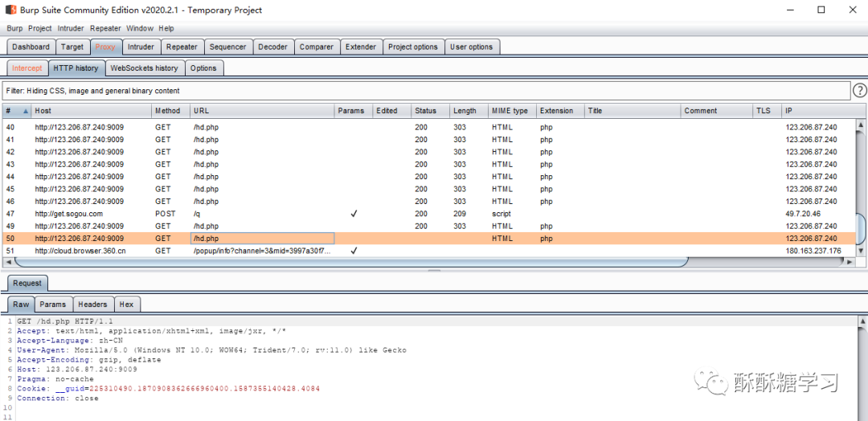Screen dimensions: 868x421
Task: Click the horizontal scroll right arrow
Action: 851,262
